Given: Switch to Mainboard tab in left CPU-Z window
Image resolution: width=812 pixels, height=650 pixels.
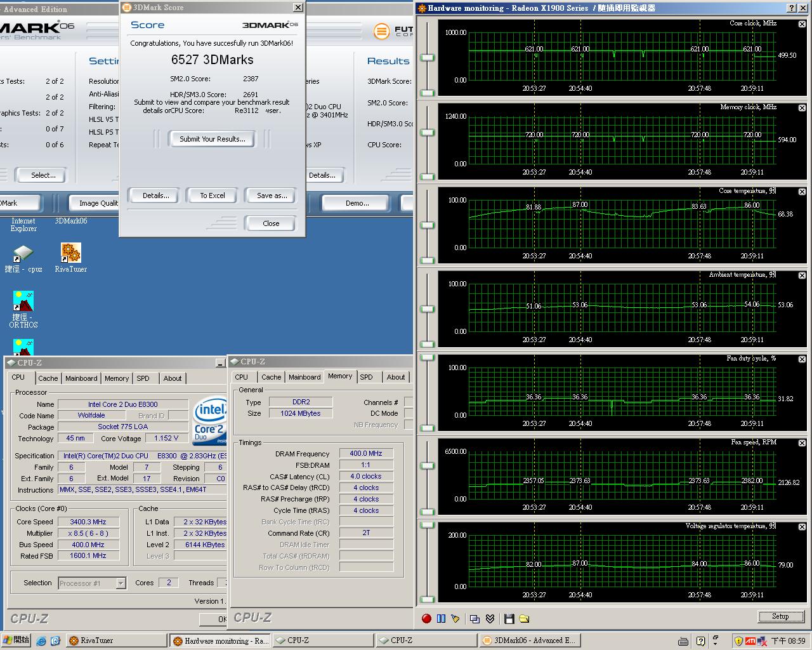Looking at the screenshot, I should point(81,378).
